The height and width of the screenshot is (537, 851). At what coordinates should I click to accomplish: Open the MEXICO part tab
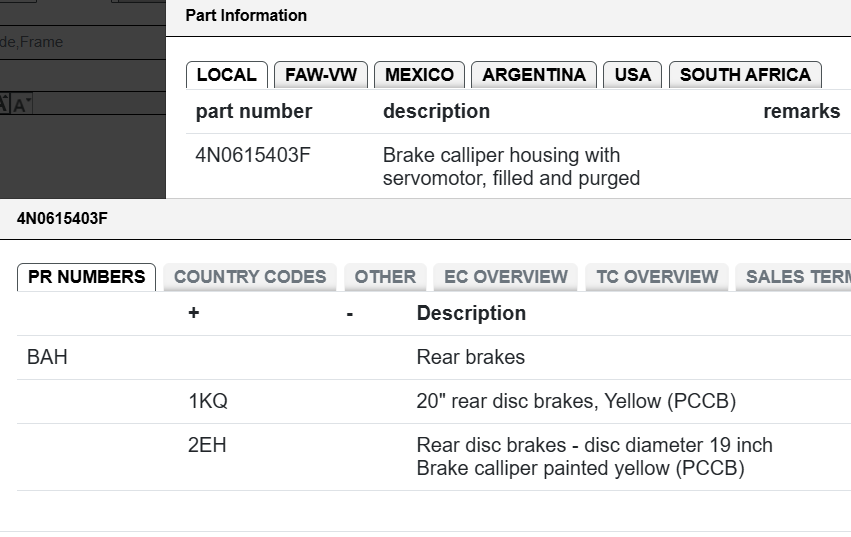(419, 75)
